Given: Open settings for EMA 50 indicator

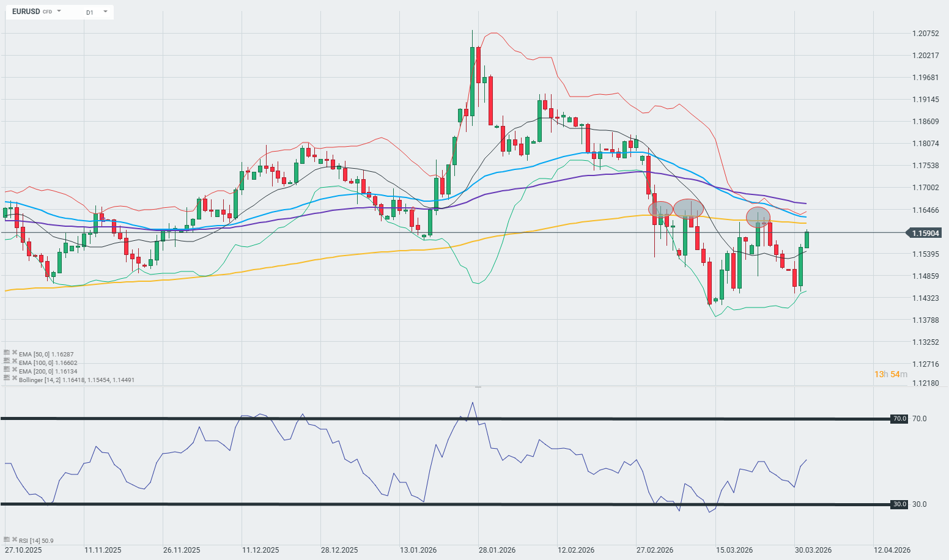Looking at the screenshot, I should click(x=7, y=353).
